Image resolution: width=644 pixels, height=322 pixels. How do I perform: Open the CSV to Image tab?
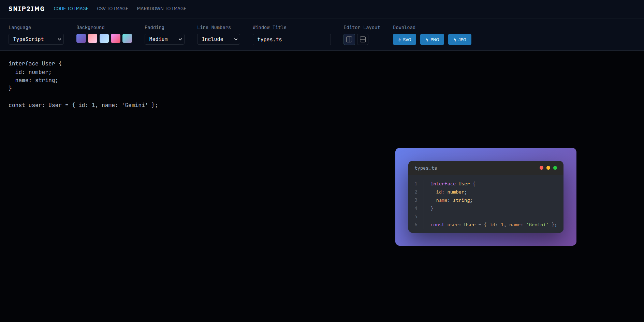(x=113, y=9)
